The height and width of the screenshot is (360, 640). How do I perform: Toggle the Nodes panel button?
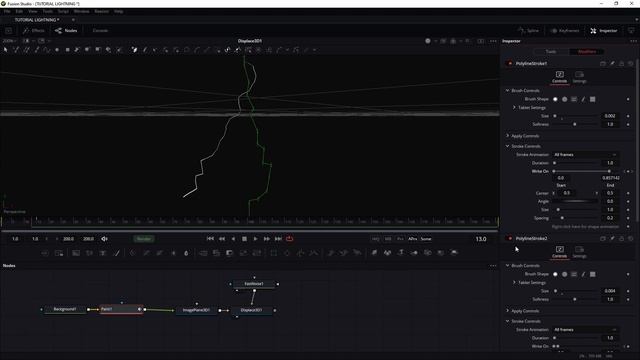tap(66, 31)
